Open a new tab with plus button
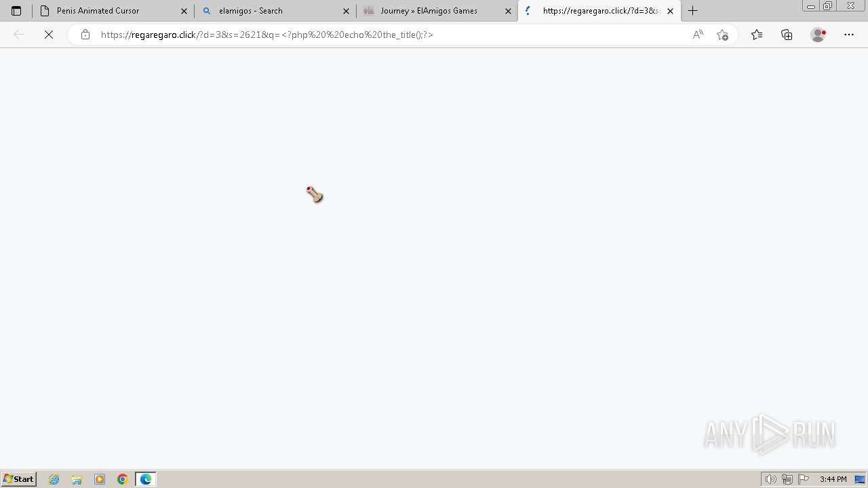 point(692,11)
